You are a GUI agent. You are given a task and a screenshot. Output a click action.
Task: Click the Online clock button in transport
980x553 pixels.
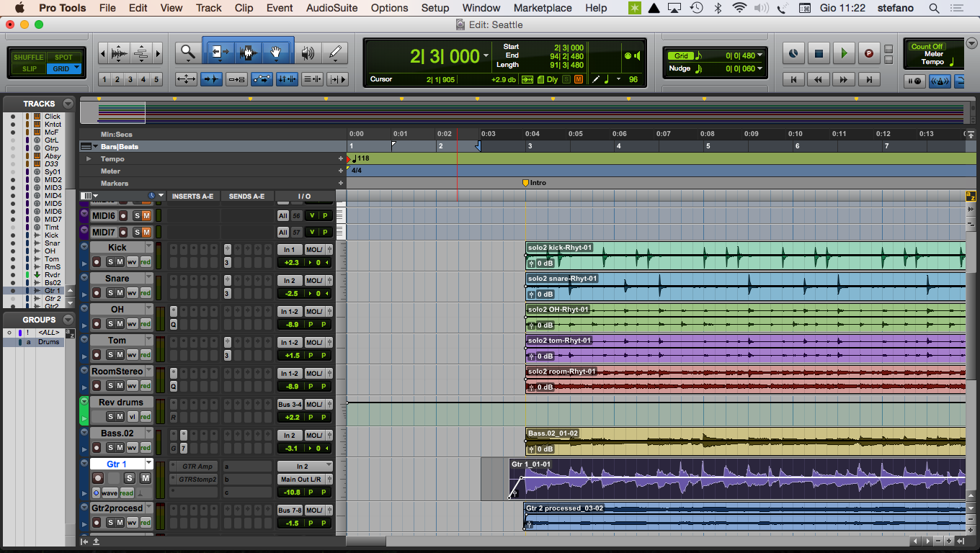(x=793, y=53)
